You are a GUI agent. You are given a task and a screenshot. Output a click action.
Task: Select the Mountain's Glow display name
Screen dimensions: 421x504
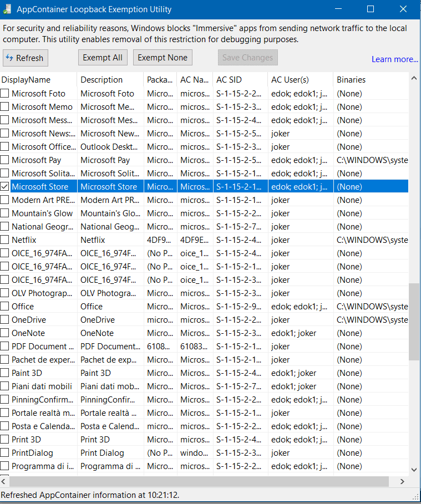click(42, 213)
